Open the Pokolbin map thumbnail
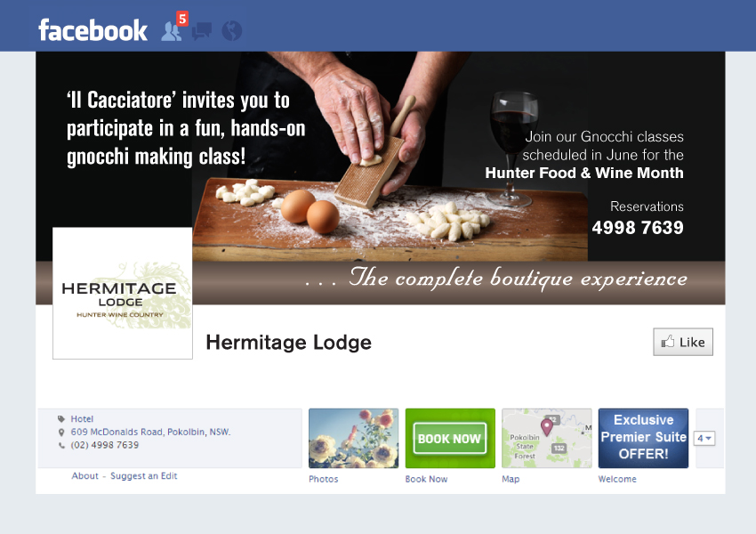Viewport: 756px width, 534px height. coord(547,438)
